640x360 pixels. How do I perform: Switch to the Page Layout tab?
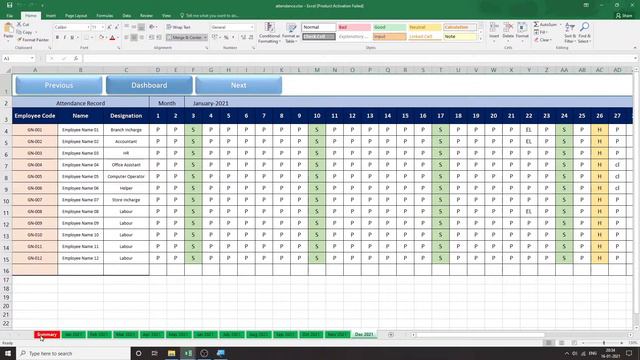coord(76,16)
